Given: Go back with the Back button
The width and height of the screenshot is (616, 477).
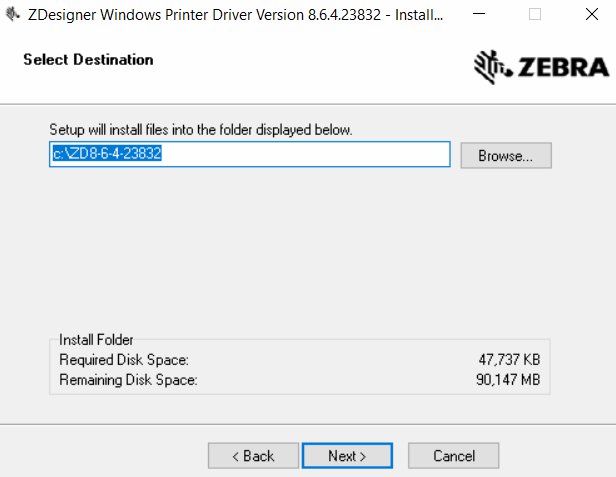Looking at the screenshot, I should 253,456.
